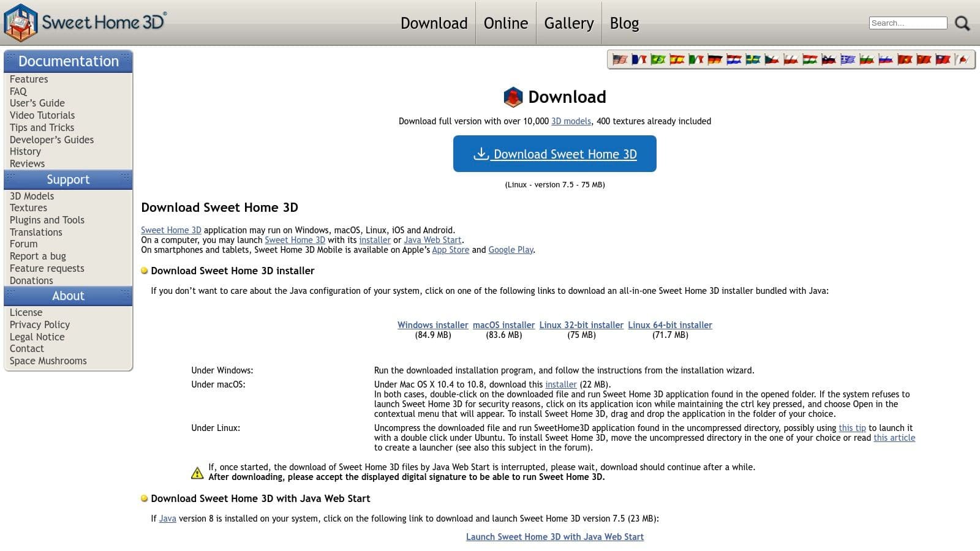Viewport: 980px width, 551px height.
Task: Switch language via the French flag
Action: point(639,59)
